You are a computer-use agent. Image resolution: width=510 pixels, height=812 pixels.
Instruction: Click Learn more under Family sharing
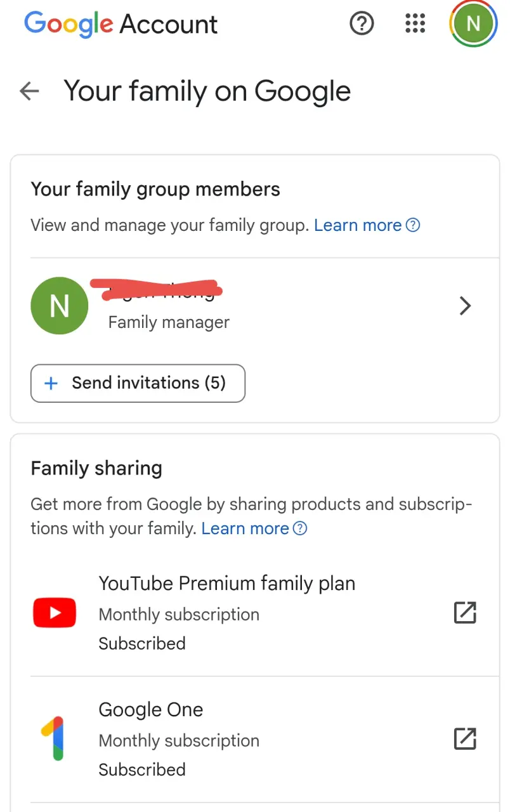pos(245,528)
